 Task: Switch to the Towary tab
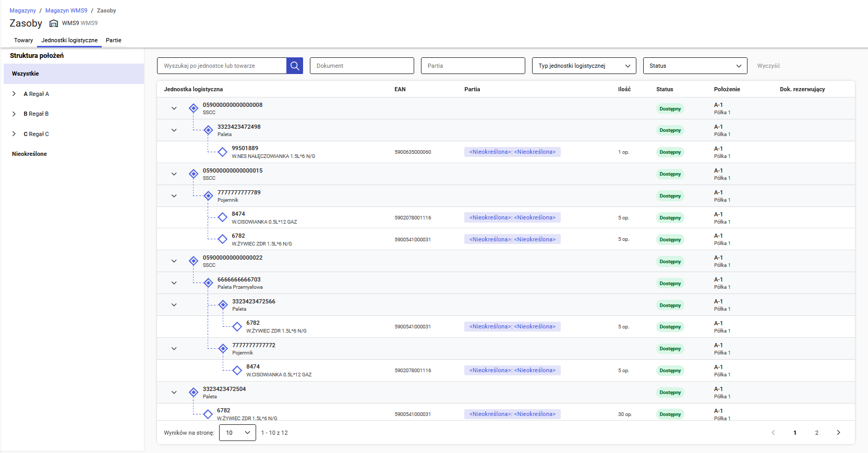[23, 40]
